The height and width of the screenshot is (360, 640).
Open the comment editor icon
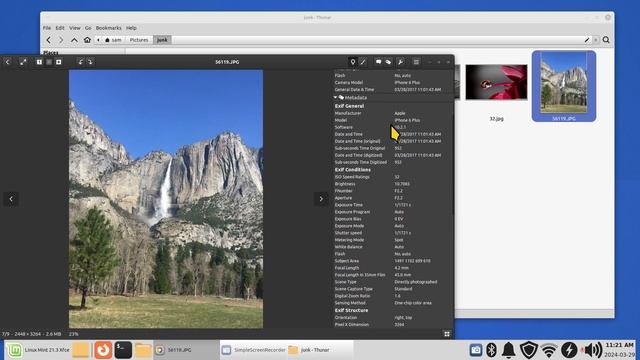tap(378, 62)
